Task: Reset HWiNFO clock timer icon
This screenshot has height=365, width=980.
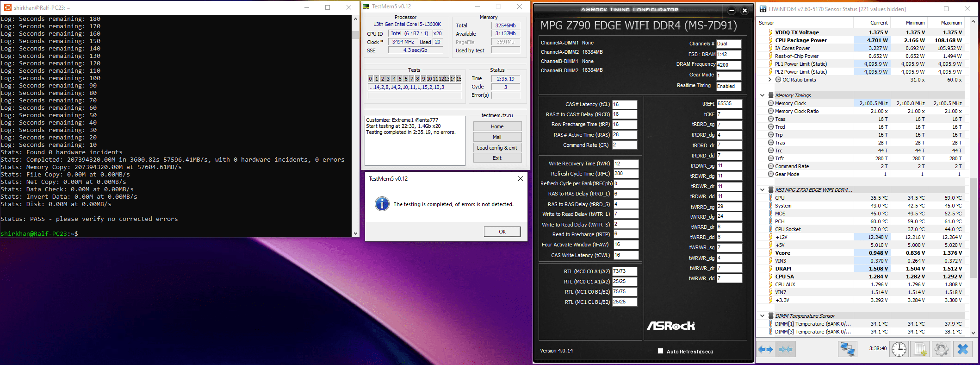Action: (899, 349)
